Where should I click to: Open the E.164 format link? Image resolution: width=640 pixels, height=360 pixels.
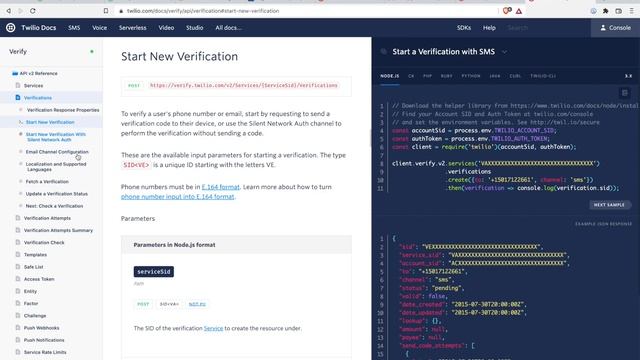(x=220, y=187)
